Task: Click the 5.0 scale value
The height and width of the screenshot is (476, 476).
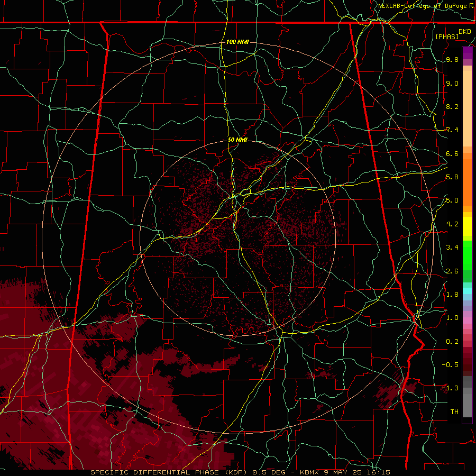Action: click(x=452, y=200)
